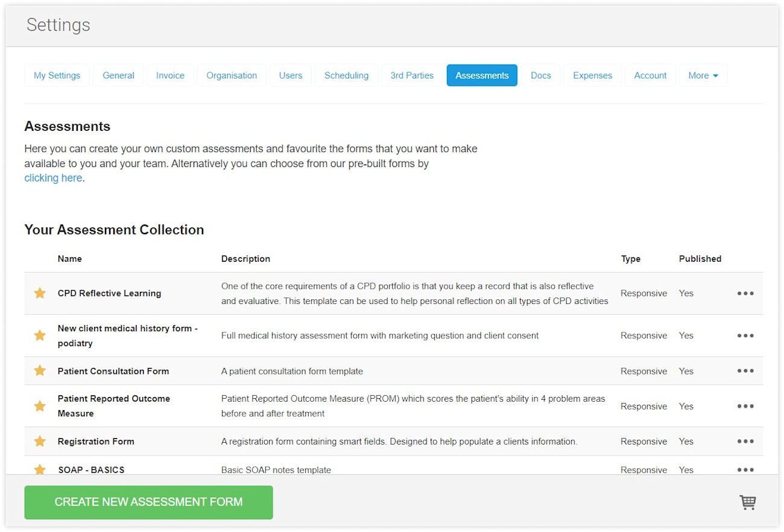Expand the More settings dropdown

pyautogui.click(x=703, y=75)
